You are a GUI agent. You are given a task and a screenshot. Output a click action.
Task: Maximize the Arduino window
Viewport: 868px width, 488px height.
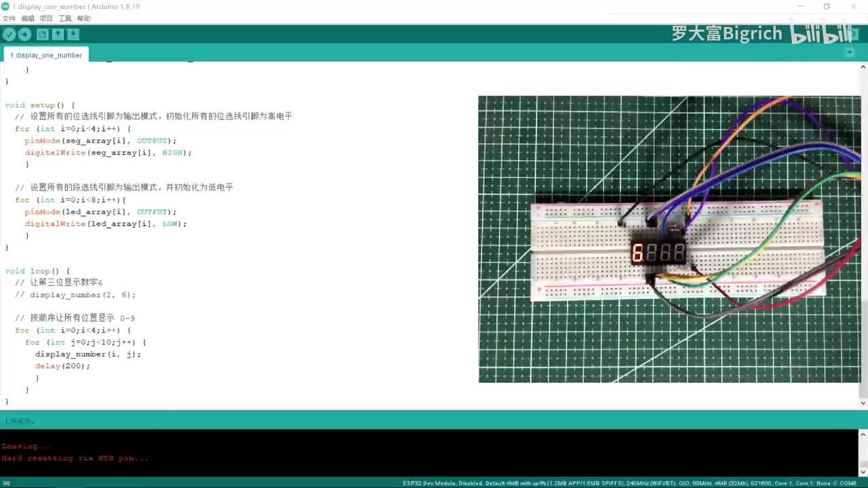(827, 6)
